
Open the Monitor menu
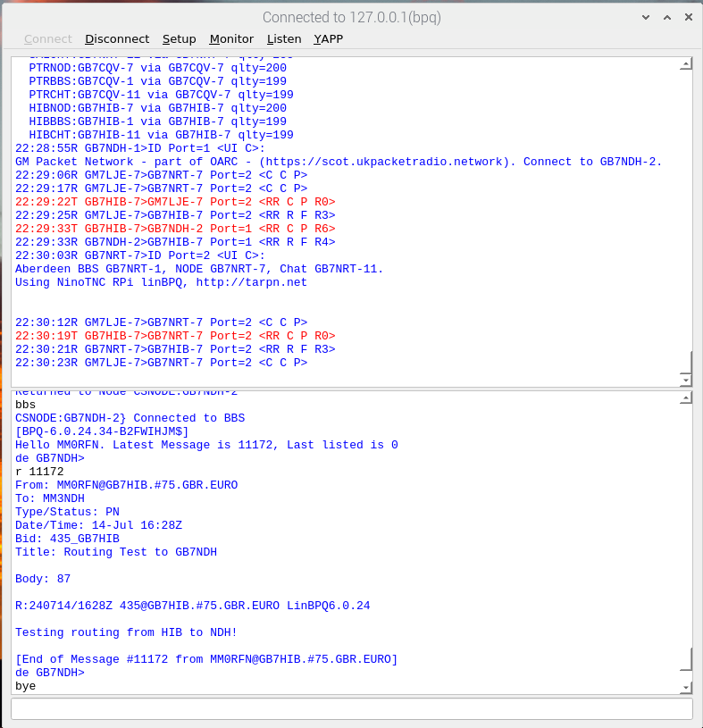coord(231,38)
